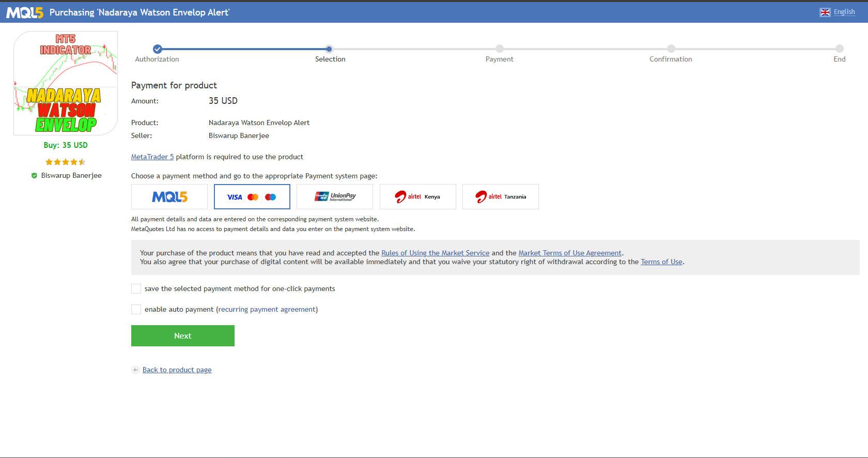Choose airtel Tanzania payment method
Viewport: 868px width, 458px height.
[501, 197]
